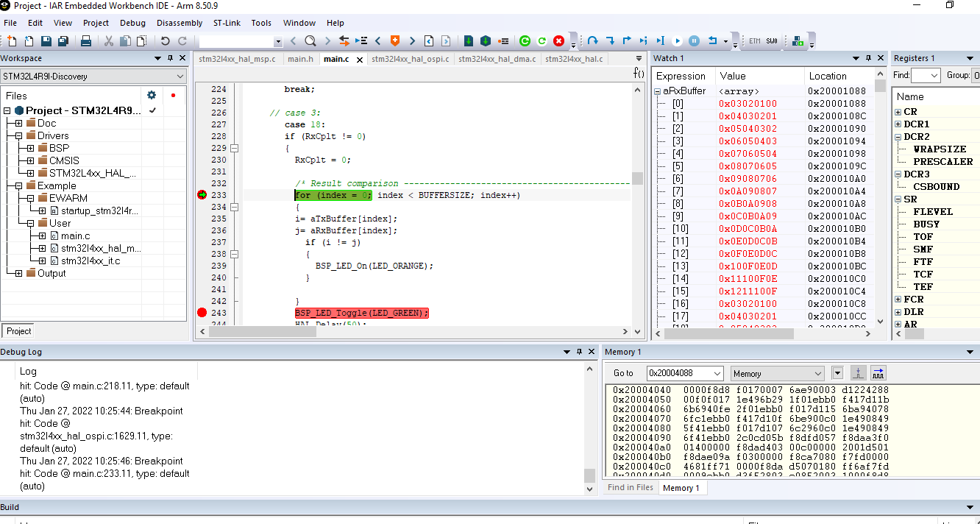Switch to the stm32l4xx_hal_ospi.c editor tab
Viewport: 980px width, 524px height.
(x=411, y=59)
